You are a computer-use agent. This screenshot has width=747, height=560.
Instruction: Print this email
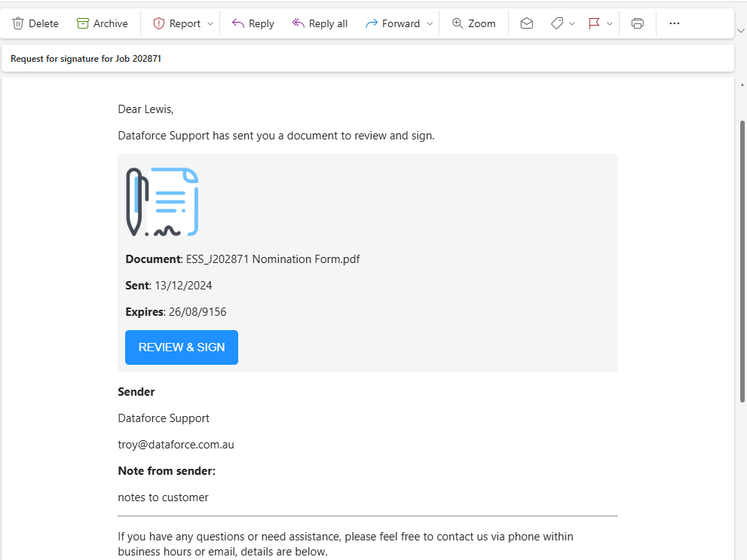[637, 23]
